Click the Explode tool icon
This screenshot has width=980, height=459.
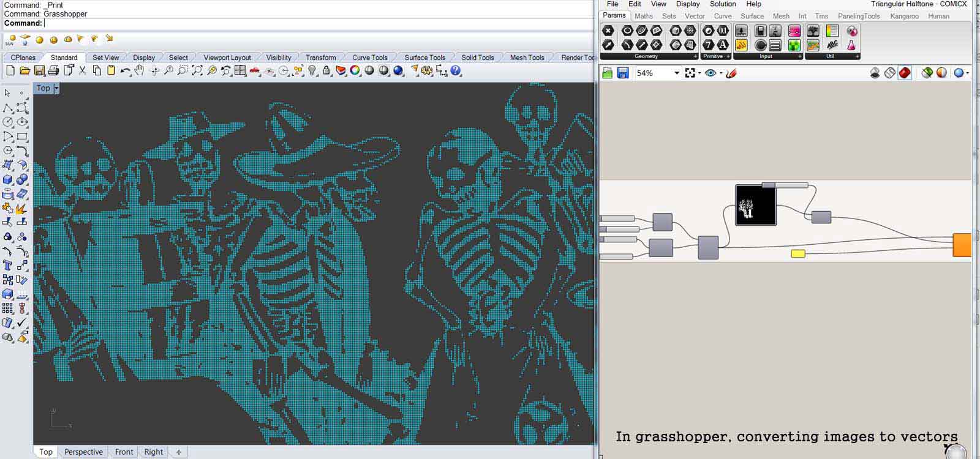click(22, 208)
